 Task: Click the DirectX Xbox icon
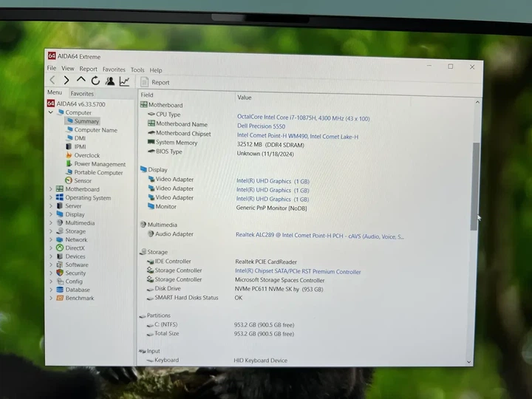tap(60, 248)
